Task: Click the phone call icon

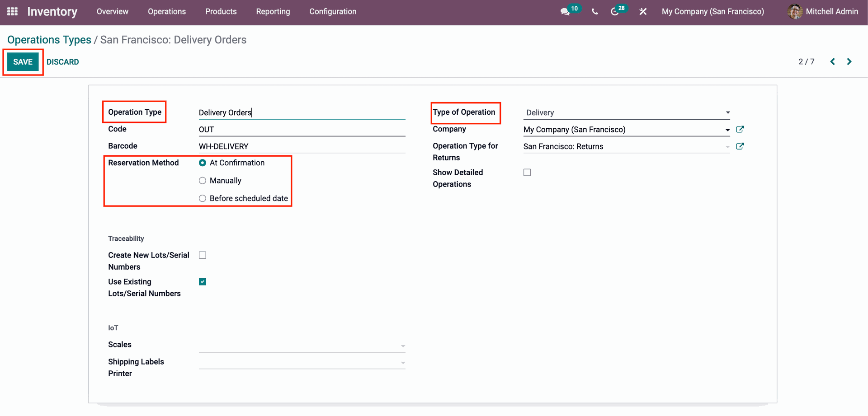Action: pyautogui.click(x=594, y=12)
